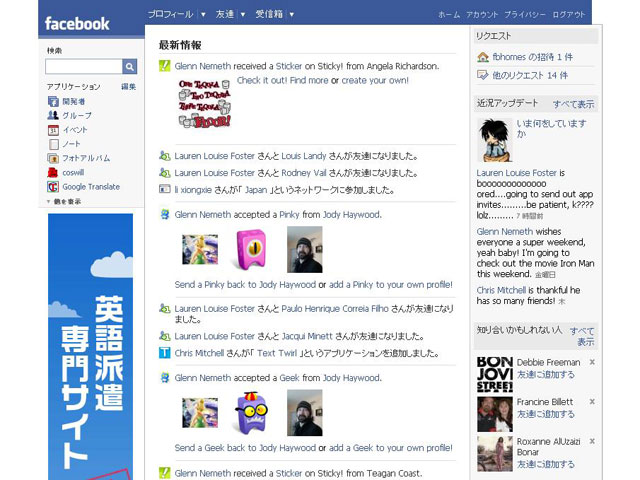This screenshot has width=640, height=480.
Task: Click friend icon beside Louis Landy story
Action: coord(164,156)
